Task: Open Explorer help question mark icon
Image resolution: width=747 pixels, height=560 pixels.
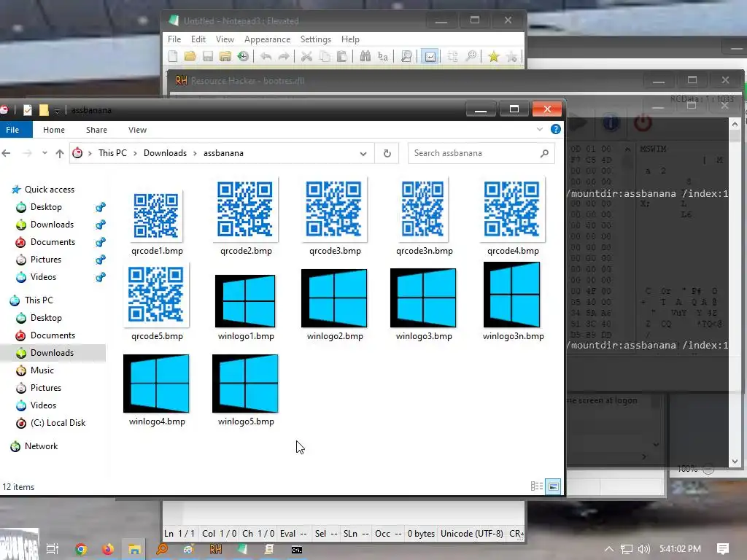Action: pos(555,129)
